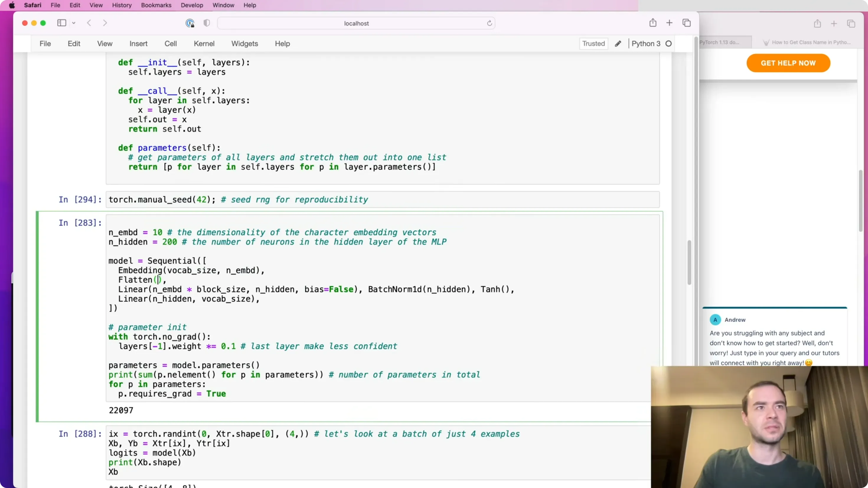
Task: Open the Jupyter View menu
Action: [x=105, y=43]
